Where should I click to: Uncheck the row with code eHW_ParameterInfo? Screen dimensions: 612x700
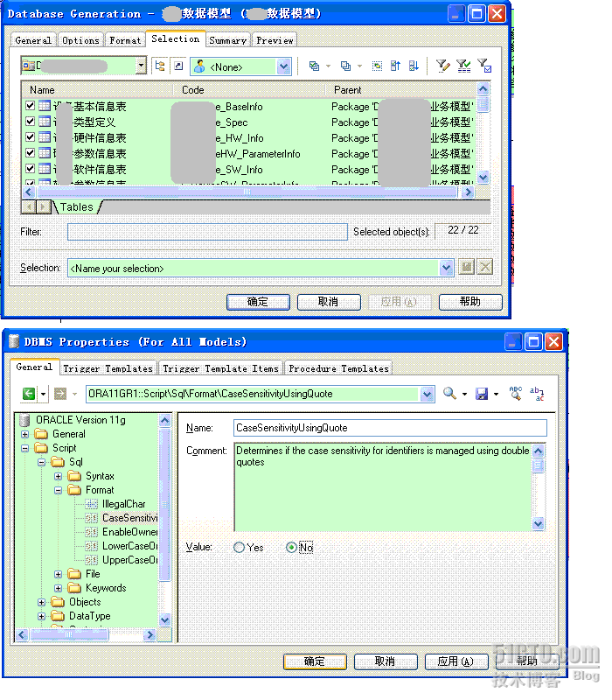click(30, 152)
